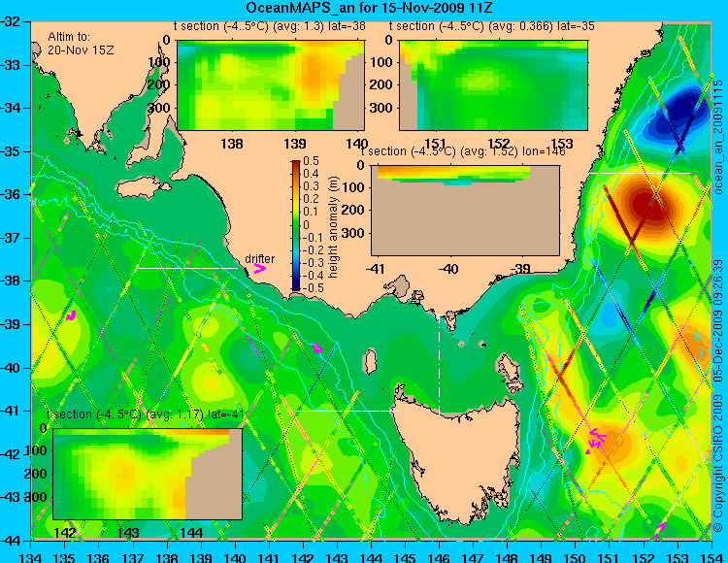Viewport: 728px width, 563px height.
Task: Select the -0.2 colorbar tick label
Action: (x=314, y=249)
